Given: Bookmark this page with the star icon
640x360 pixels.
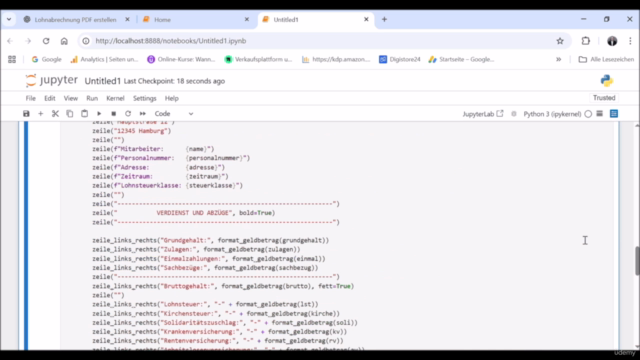Looking at the screenshot, I should 560,41.
